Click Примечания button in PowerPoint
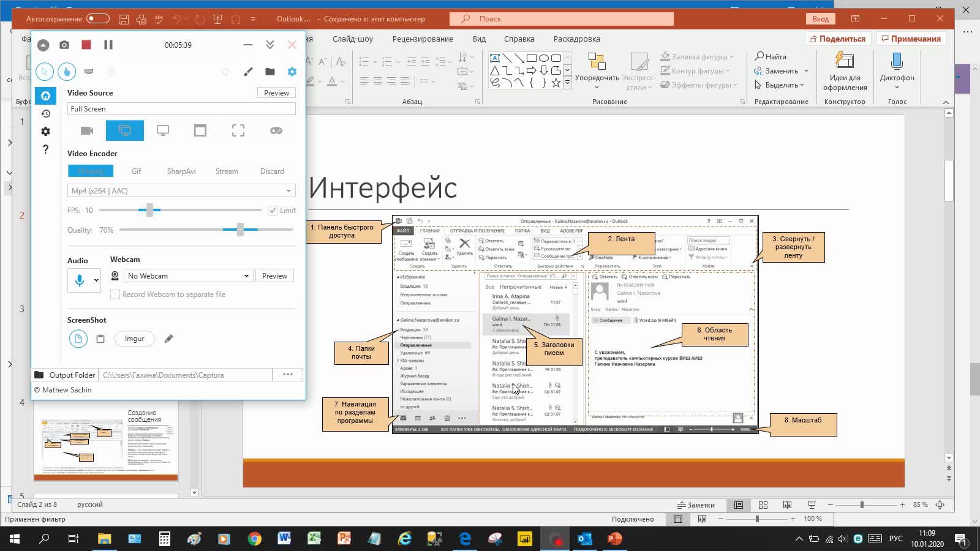The image size is (980, 551). click(911, 39)
